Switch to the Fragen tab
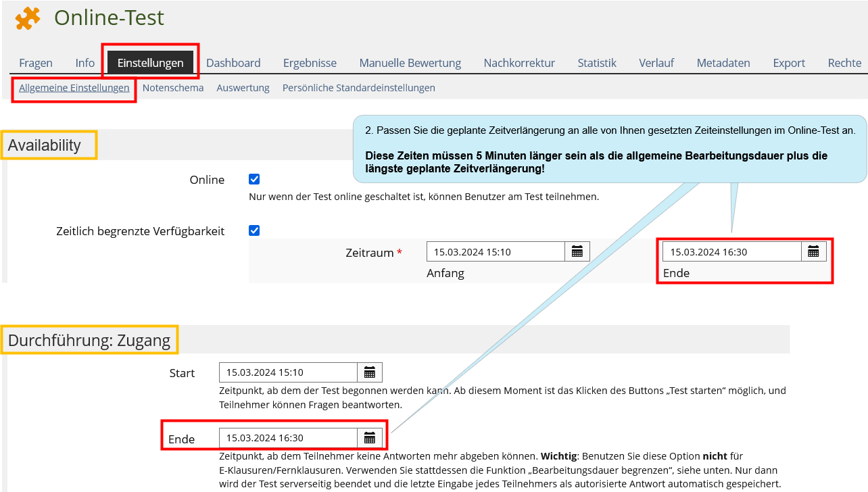Viewport: 868px width, 492px height. pos(36,63)
